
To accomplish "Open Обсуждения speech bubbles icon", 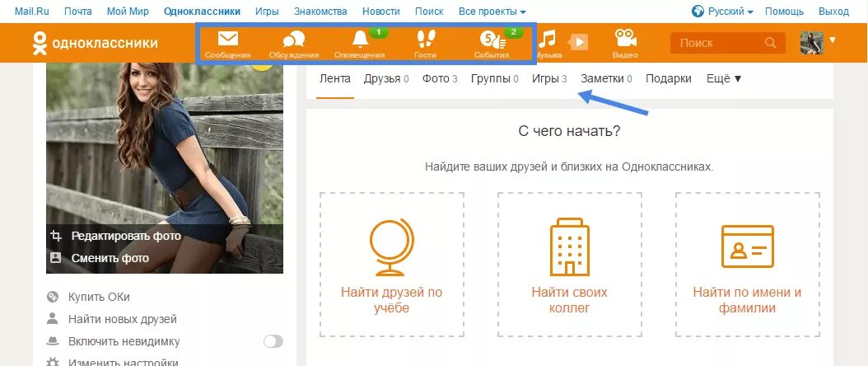I will (293, 39).
